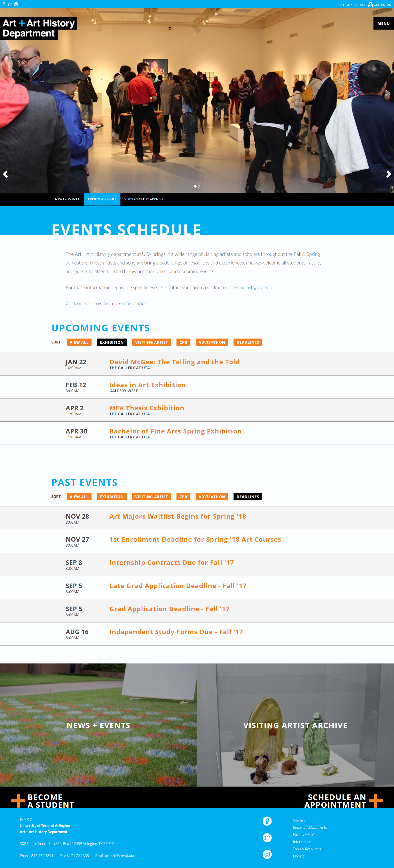Select the Events Schedule tab
This screenshot has width=394, height=868.
coord(102,199)
